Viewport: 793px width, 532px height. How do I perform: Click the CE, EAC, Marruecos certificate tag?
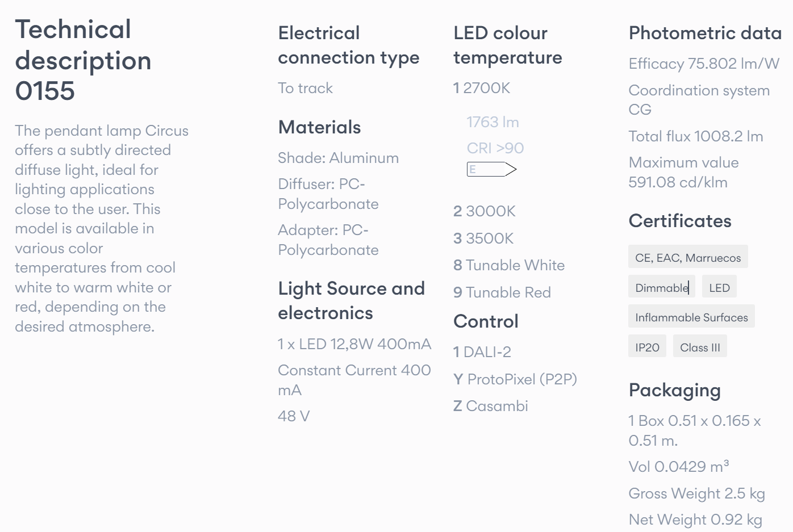point(688,258)
